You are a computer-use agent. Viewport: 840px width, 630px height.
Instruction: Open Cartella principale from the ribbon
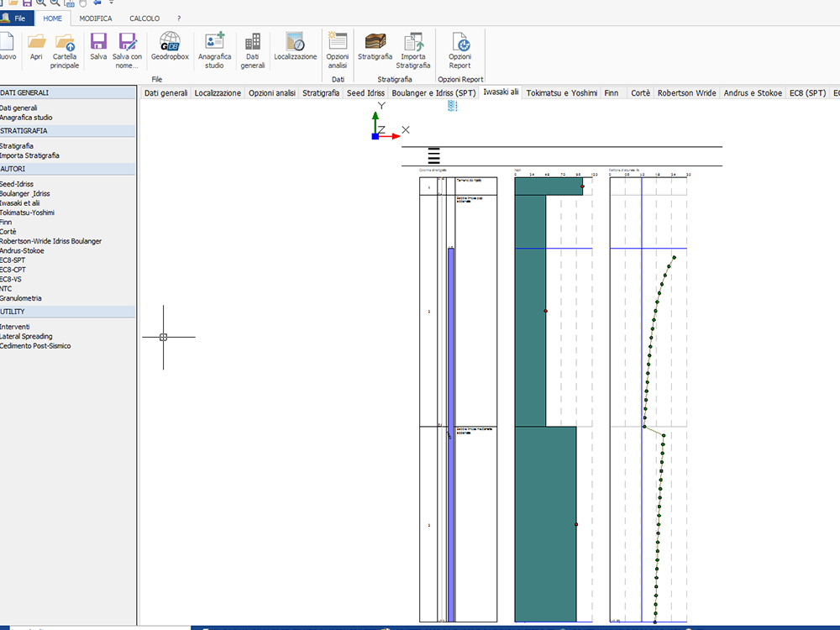(65, 49)
